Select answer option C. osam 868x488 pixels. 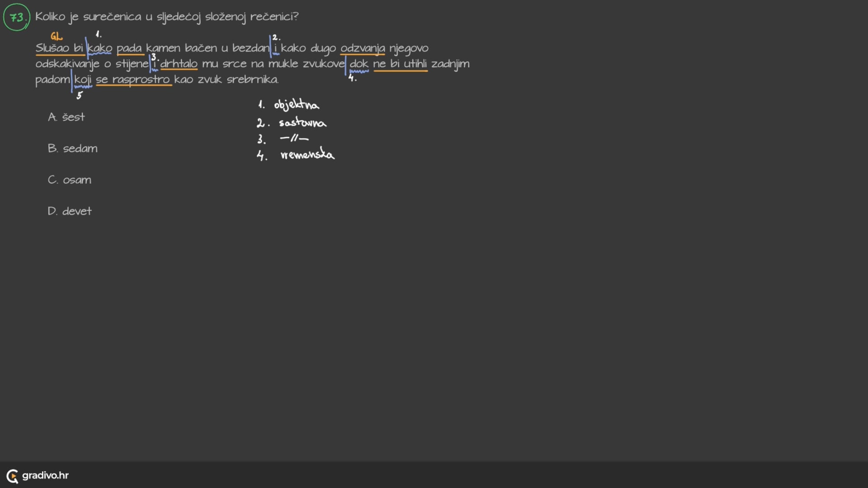pyautogui.click(x=69, y=180)
